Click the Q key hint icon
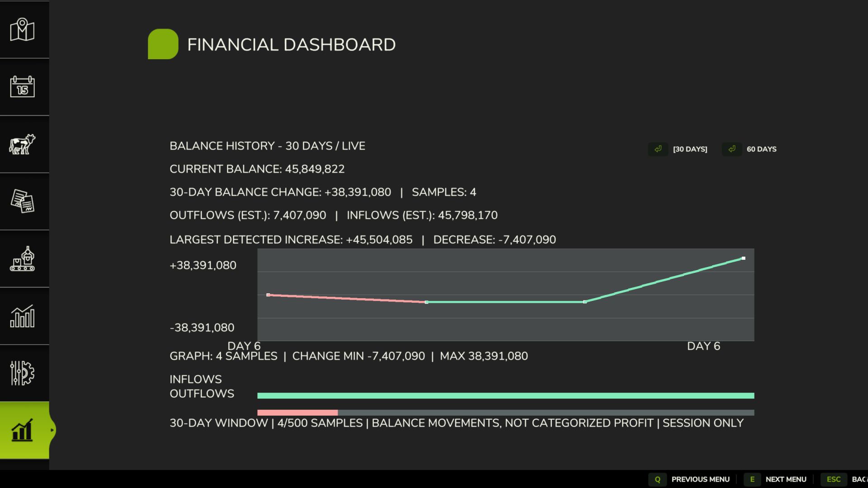The image size is (868, 488). (x=658, y=479)
